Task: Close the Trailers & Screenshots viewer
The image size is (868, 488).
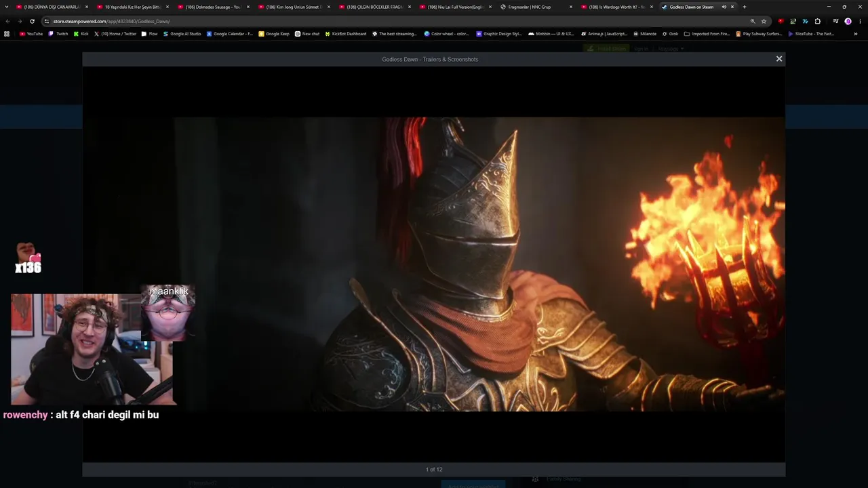Action: (x=779, y=59)
